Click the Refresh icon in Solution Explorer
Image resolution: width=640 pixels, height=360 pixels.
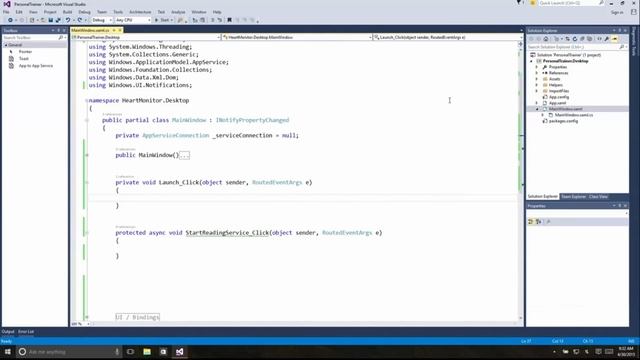point(575,39)
